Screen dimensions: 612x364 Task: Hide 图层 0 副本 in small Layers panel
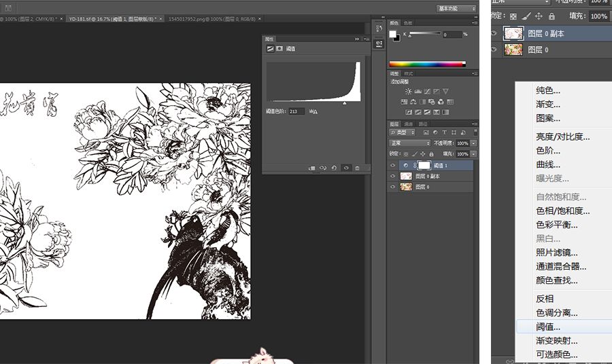click(392, 176)
